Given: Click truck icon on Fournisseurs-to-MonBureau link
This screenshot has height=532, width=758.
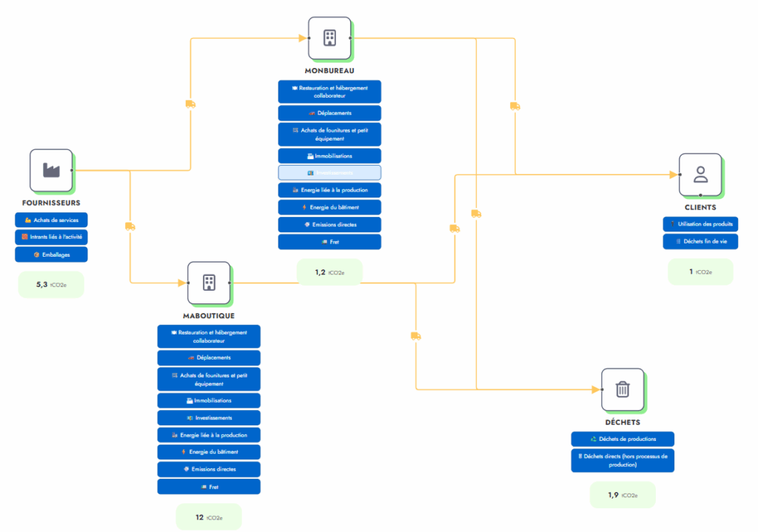Looking at the screenshot, I should 190,104.
